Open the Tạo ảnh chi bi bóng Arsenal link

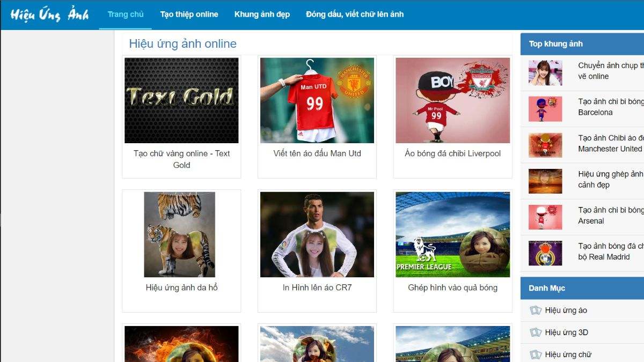[x=611, y=215]
